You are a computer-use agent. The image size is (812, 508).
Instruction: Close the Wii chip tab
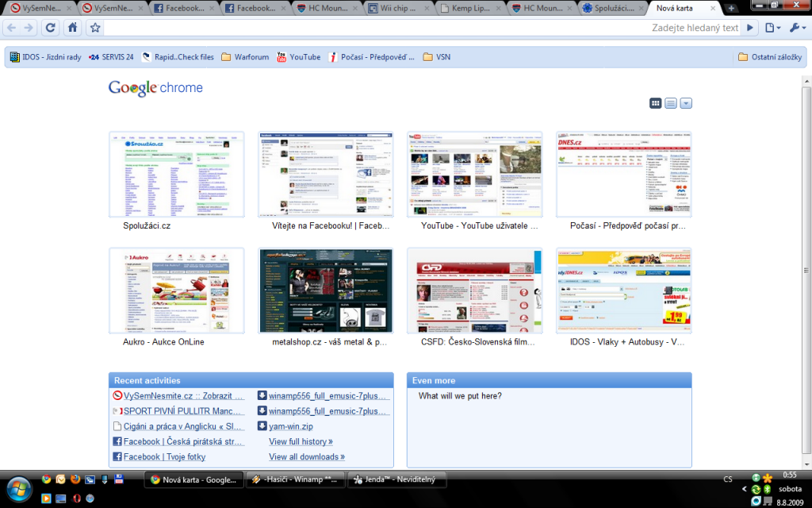click(426, 8)
